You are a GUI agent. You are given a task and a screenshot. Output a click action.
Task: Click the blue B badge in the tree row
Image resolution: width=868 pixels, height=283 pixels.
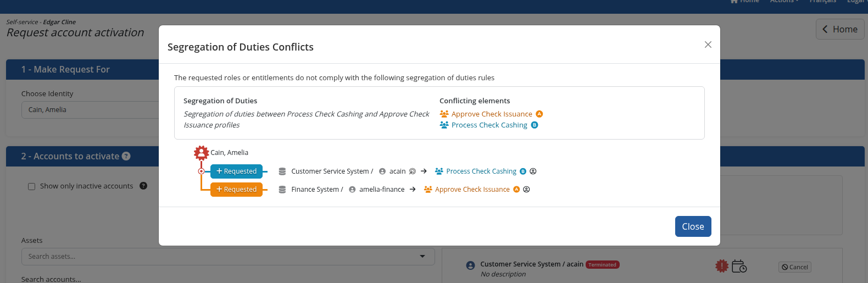(x=523, y=171)
